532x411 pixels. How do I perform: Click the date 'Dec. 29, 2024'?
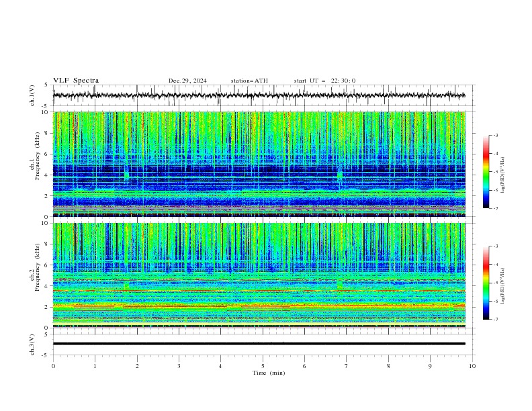pyautogui.click(x=187, y=81)
